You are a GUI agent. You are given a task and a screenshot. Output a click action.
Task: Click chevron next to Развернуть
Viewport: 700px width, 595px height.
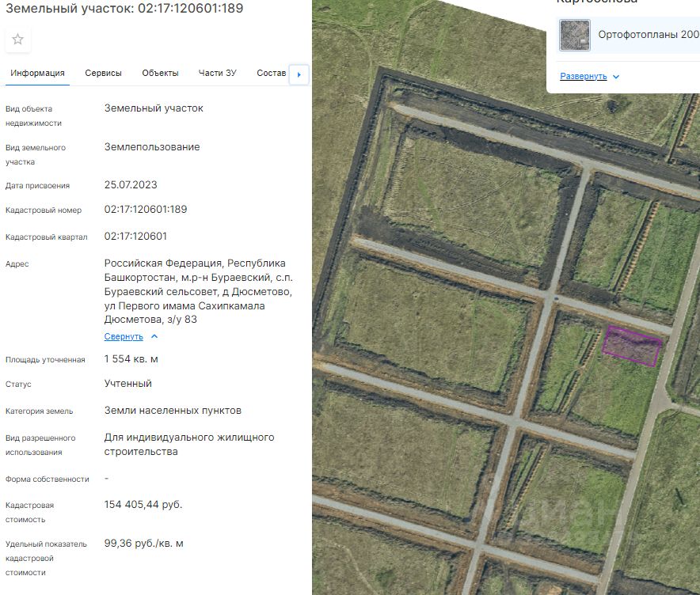click(616, 77)
